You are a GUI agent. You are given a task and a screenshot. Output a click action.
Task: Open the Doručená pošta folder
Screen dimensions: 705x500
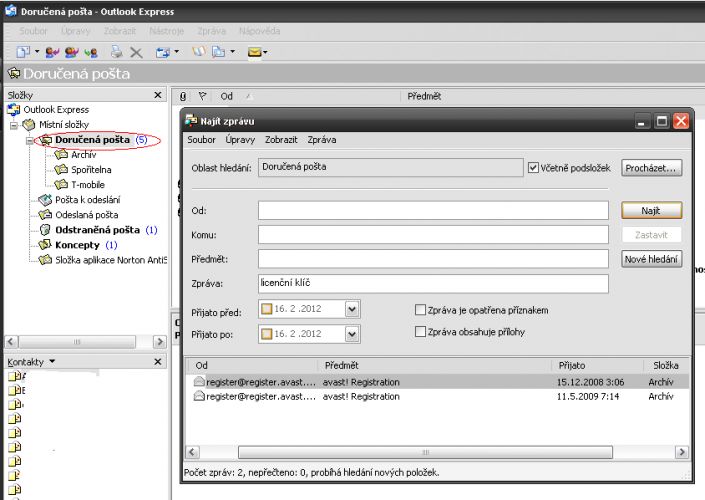pos(92,140)
